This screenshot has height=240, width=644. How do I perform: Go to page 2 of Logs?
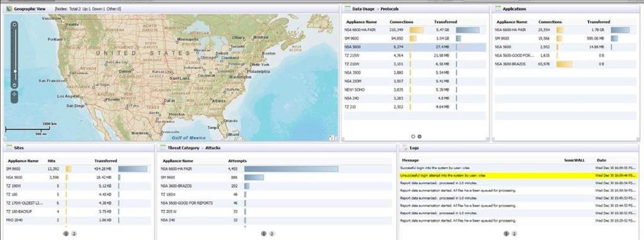514,234
